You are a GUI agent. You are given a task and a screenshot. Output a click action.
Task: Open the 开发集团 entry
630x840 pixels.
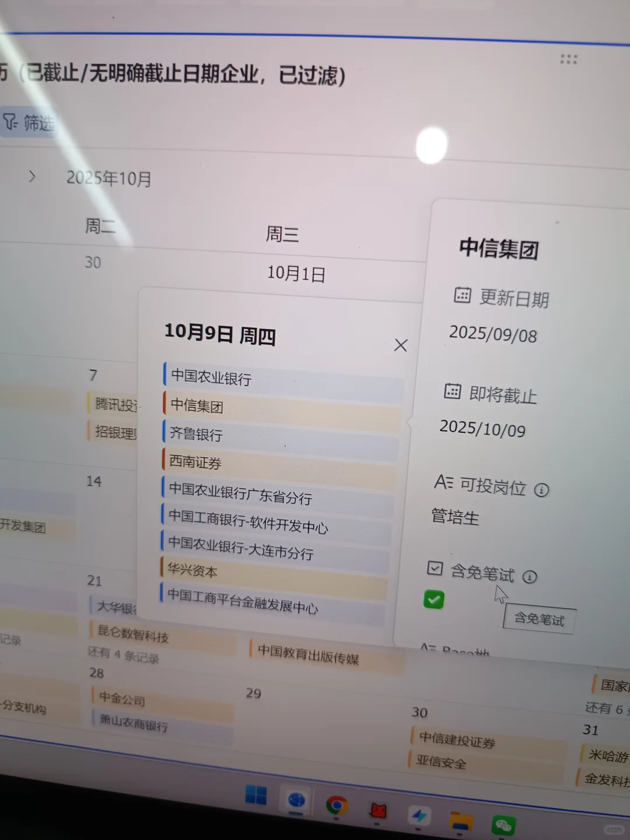(x=36, y=526)
